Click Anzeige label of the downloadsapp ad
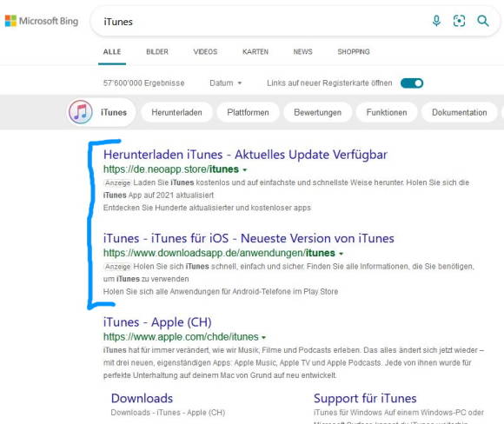 [x=117, y=267]
